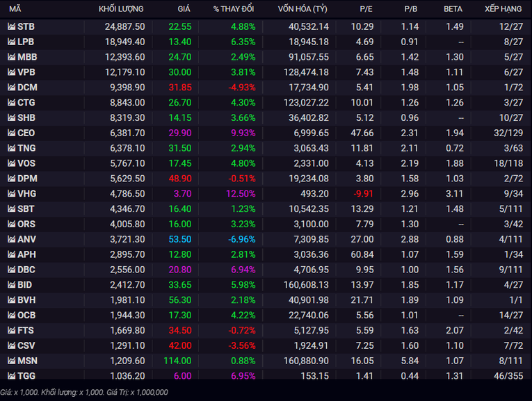The height and width of the screenshot is (401, 532).
Task: Select the chart icon beside CEO
Action: (12, 133)
